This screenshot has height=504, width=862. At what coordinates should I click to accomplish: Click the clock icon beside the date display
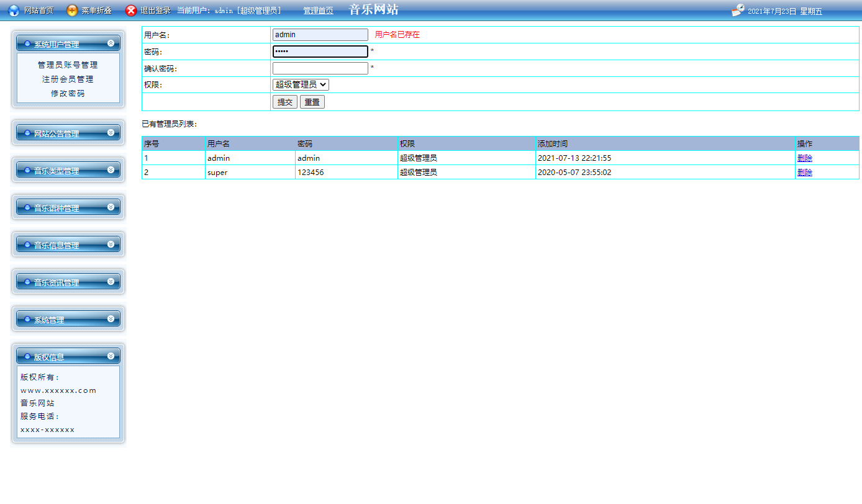(738, 10)
